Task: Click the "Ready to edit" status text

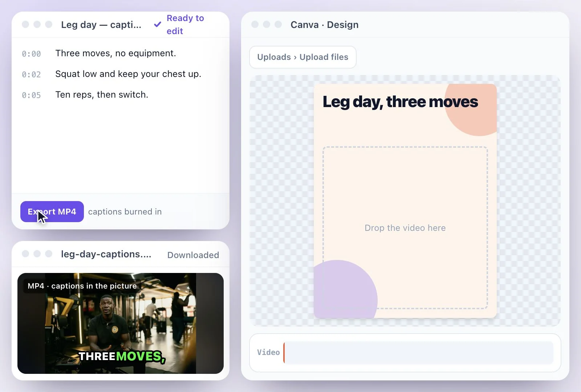Action: pos(185,24)
